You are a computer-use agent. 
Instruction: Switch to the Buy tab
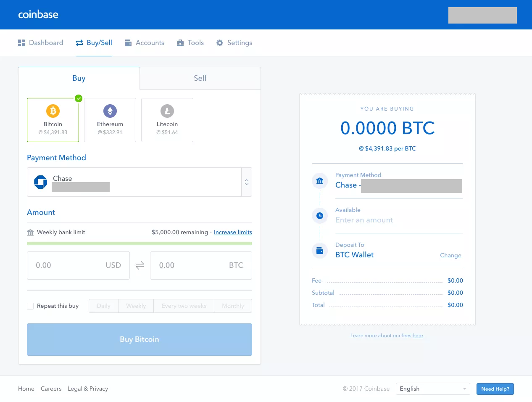point(79,78)
